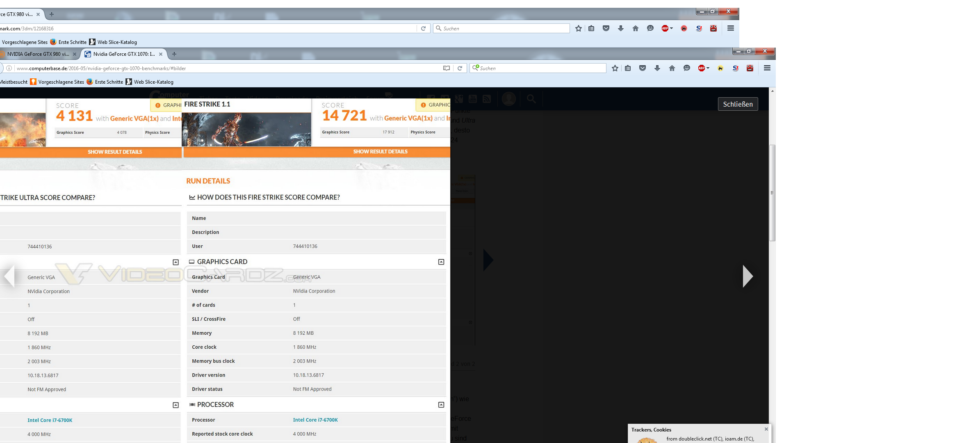
Task: Click the page vertical scrollbar thumb
Action: click(x=772, y=193)
